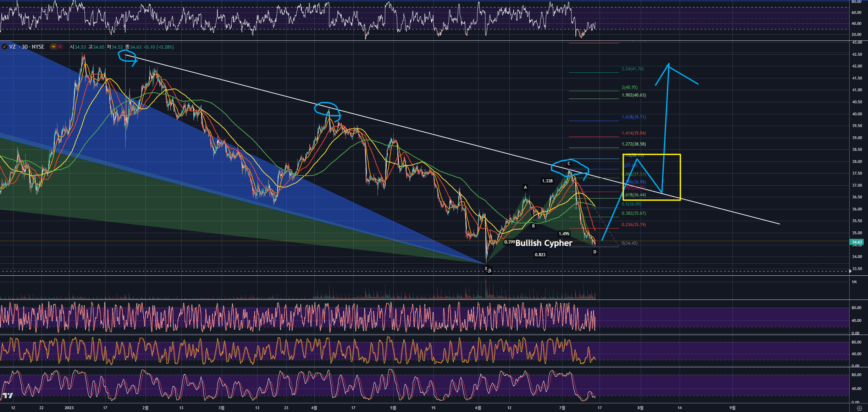The image size is (868, 412).
Task: Click the orange sun market status icon
Action: click(x=53, y=46)
